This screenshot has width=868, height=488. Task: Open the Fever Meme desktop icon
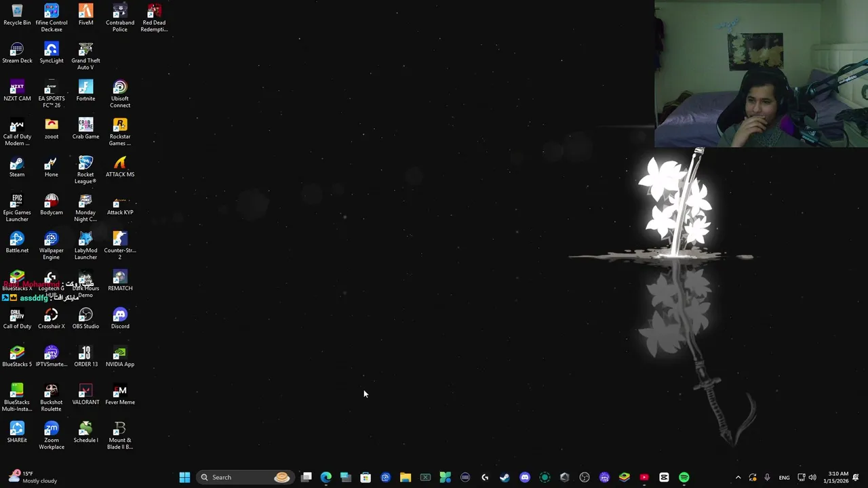120,394
